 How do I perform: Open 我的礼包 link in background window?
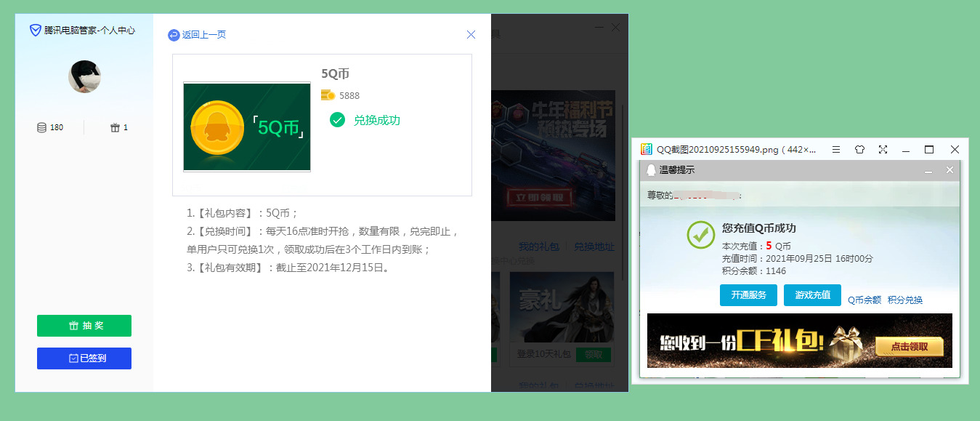(538, 247)
